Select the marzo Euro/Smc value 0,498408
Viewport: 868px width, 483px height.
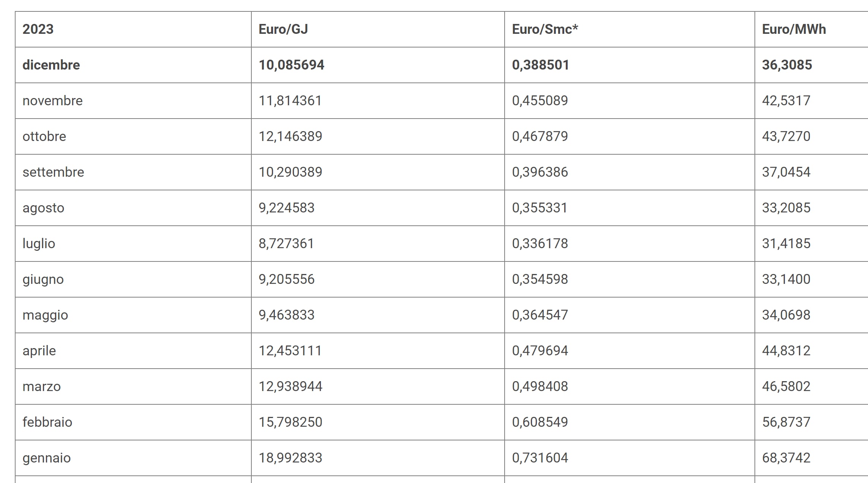point(540,386)
